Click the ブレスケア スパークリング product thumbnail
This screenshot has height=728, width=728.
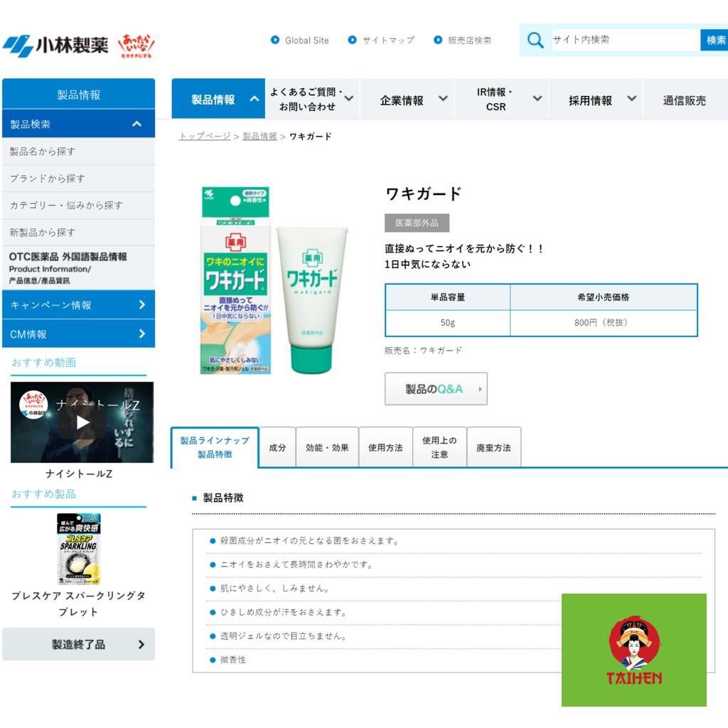[78, 548]
